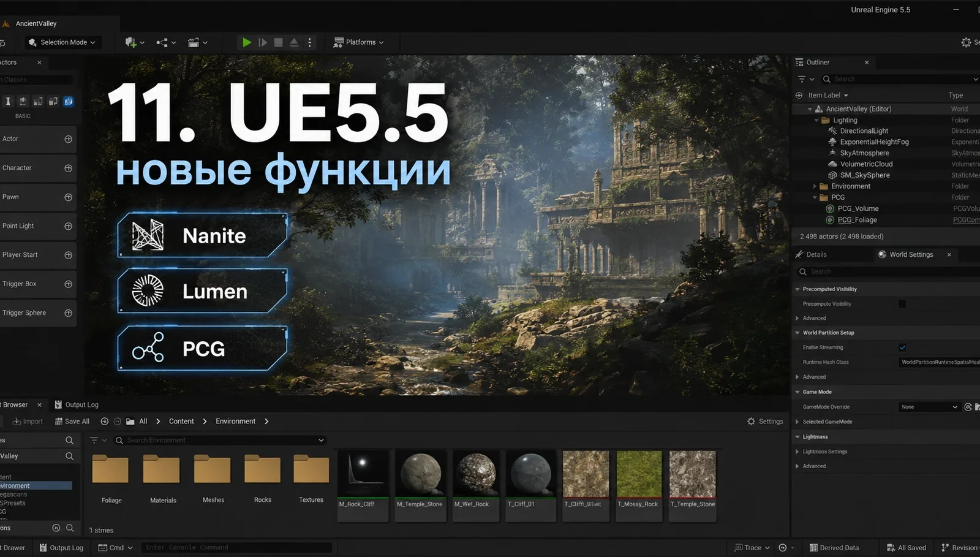The height and width of the screenshot is (557, 980).
Task: Expand the Environment folder in Outliner
Action: (x=815, y=186)
